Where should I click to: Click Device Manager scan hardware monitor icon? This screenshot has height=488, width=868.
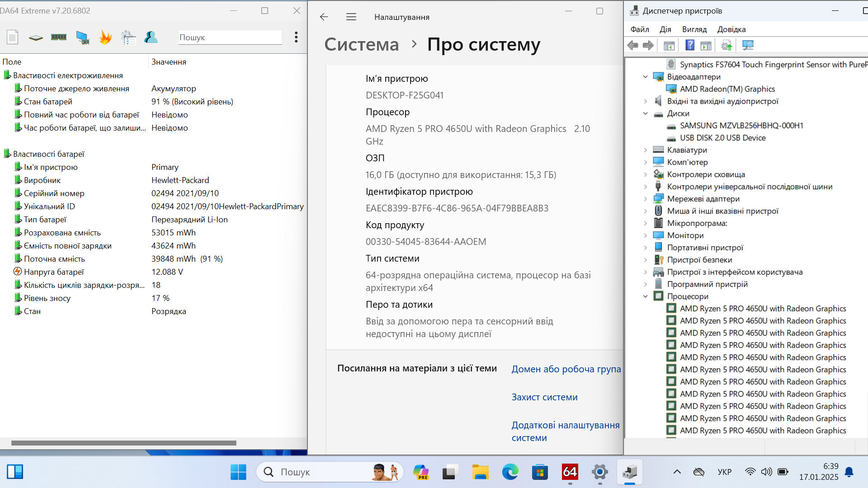point(748,45)
